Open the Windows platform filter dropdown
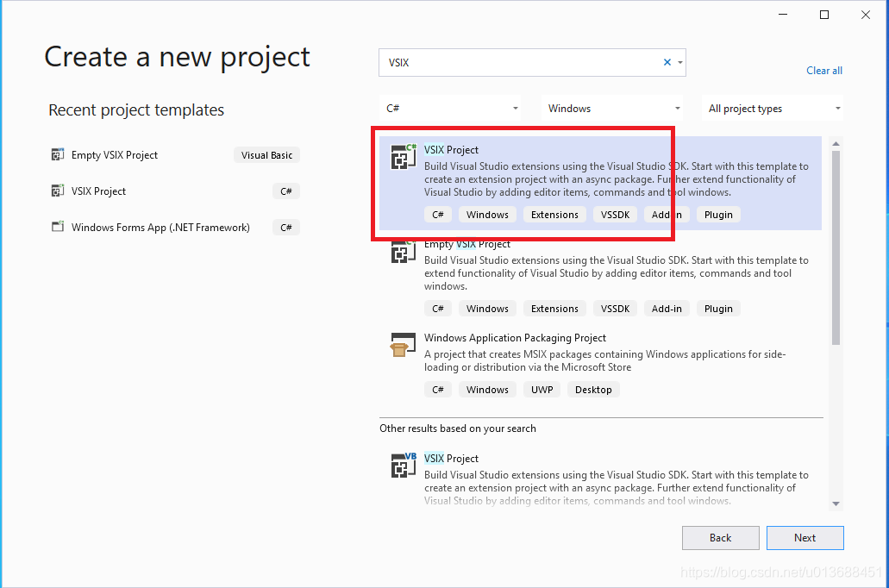 611,109
